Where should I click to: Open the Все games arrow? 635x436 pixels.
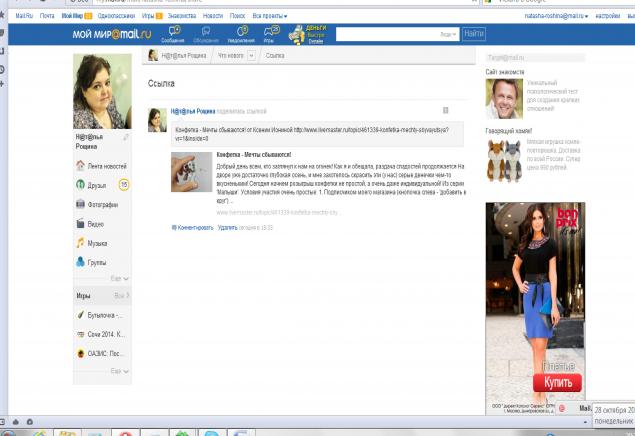click(x=122, y=296)
